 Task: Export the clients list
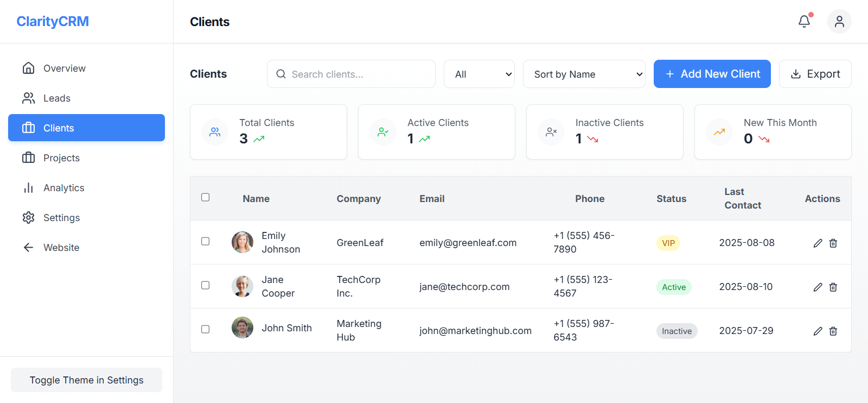click(x=815, y=74)
